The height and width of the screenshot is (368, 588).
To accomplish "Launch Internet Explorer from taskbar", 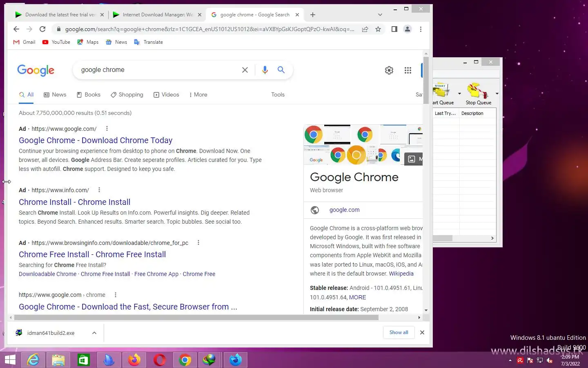I will point(33,360).
